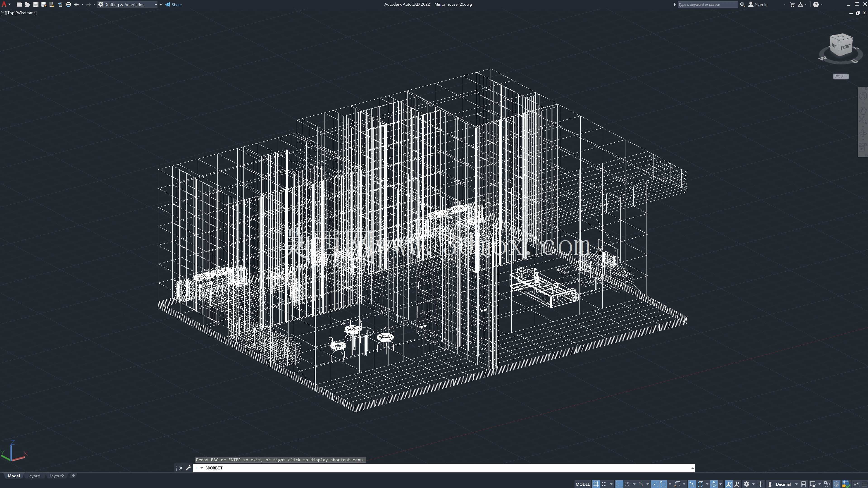The image size is (868, 488).
Task: Click the Clean Screen icon
Action: (x=856, y=484)
